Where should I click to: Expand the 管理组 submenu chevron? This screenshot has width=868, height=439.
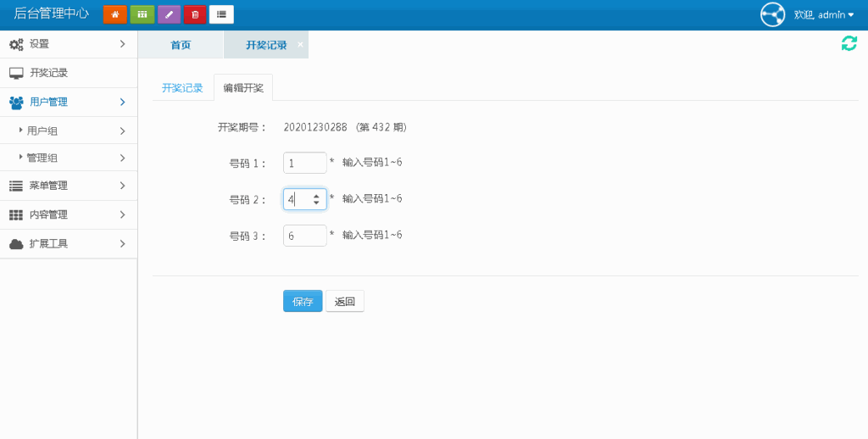(x=122, y=158)
